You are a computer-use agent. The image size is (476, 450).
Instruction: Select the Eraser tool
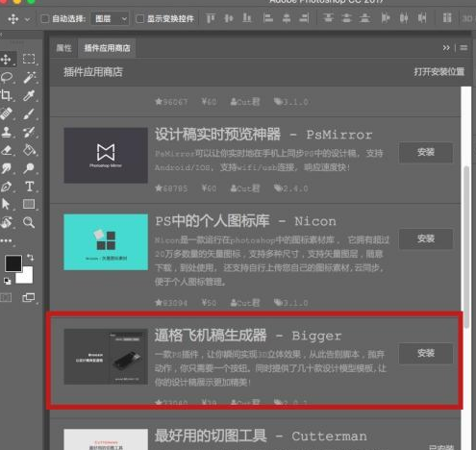7,150
